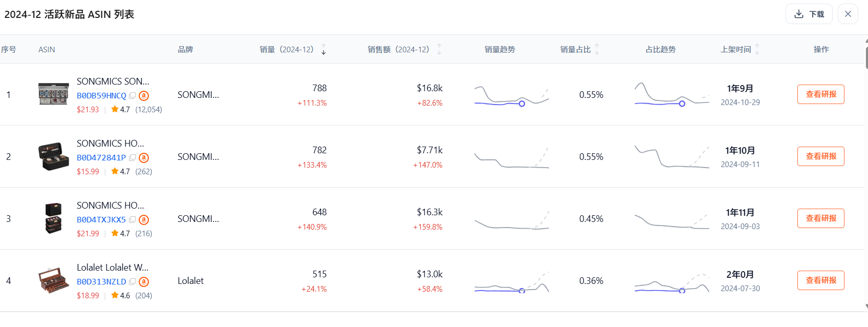Open Amazon icon next to B0DB59HNCQ
Screen dimensions: 868x327
(x=144, y=95)
